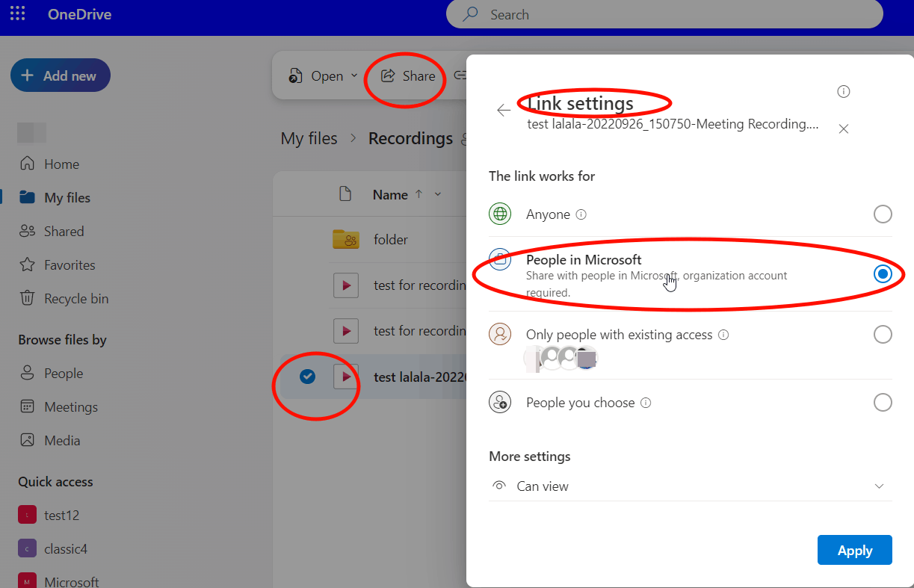
Task: Click info icon beside People you choose
Action: tap(646, 403)
